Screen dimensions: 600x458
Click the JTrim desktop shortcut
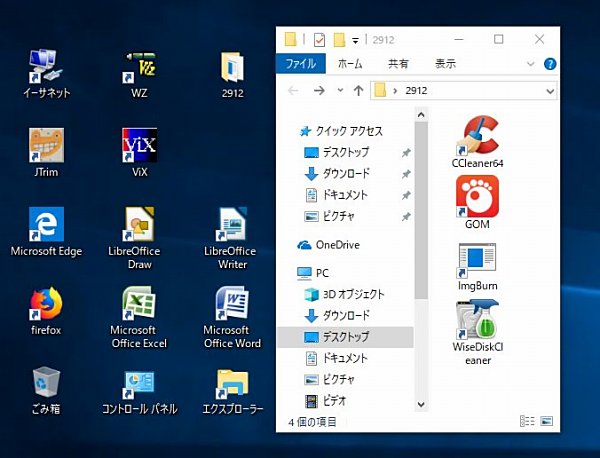pyautogui.click(x=46, y=153)
